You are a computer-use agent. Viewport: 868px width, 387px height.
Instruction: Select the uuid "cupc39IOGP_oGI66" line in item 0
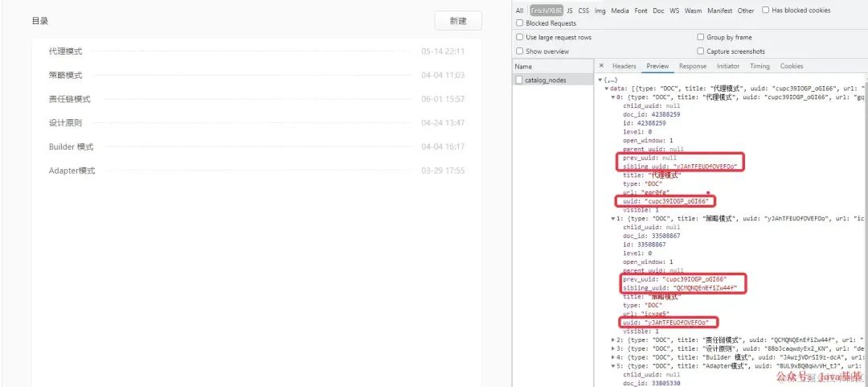point(667,200)
